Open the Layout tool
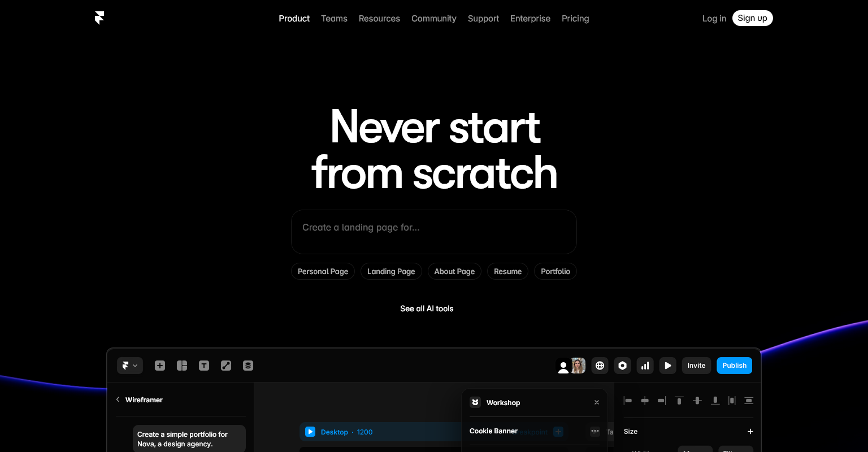This screenshot has height=452, width=868. [x=182, y=366]
